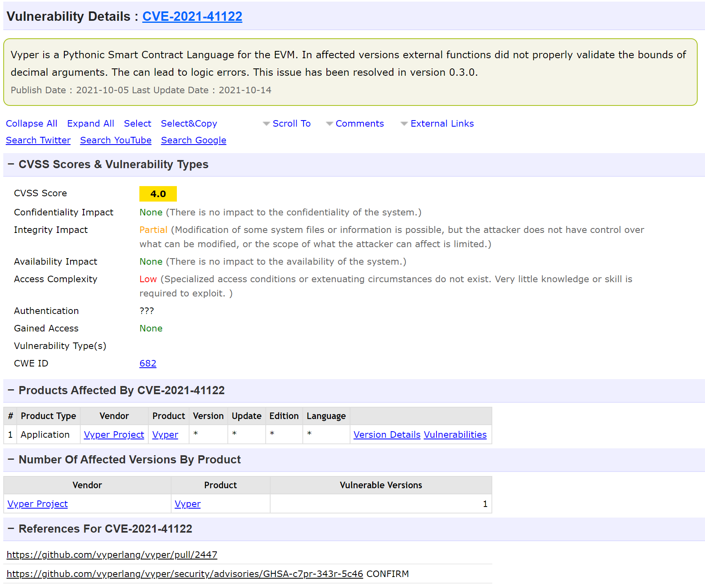The width and height of the screenshot is (705, 588).
Task: Open the Comments dropdown
Action: (355, 123)
